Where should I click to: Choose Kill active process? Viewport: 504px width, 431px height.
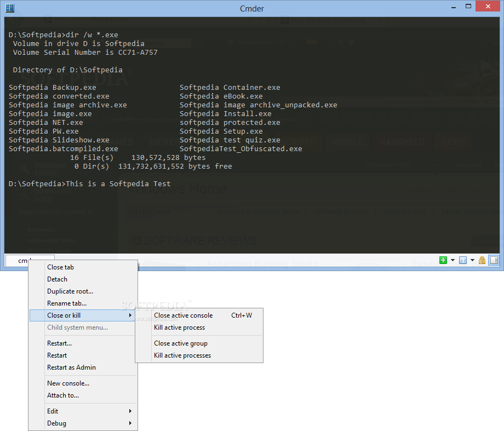tap(199, 327)
